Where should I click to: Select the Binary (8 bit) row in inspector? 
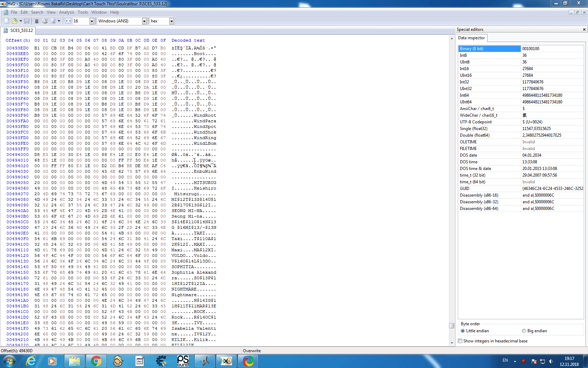[x=521, y=49]
